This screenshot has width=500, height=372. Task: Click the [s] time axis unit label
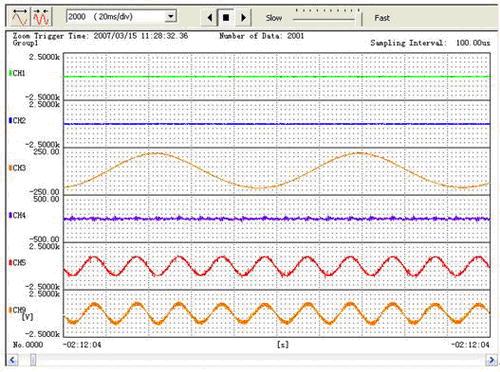click(x=283, y=345)
